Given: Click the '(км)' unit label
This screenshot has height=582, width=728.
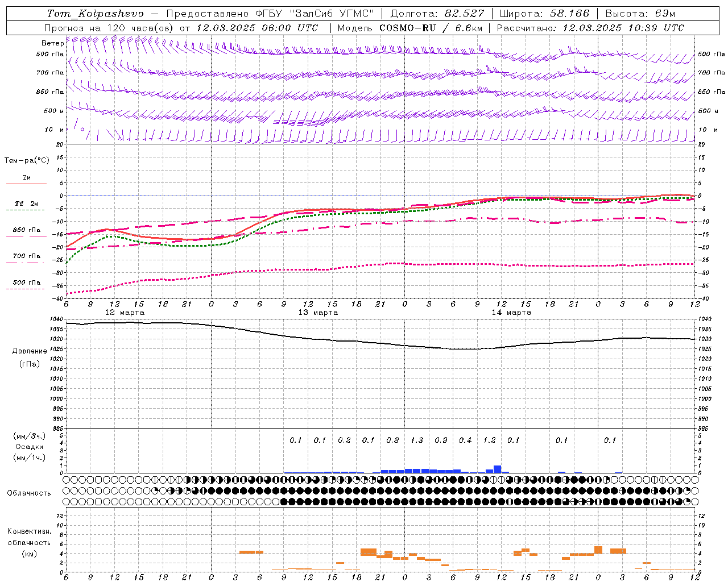Looking at the screenshot, I should (30, 554).
